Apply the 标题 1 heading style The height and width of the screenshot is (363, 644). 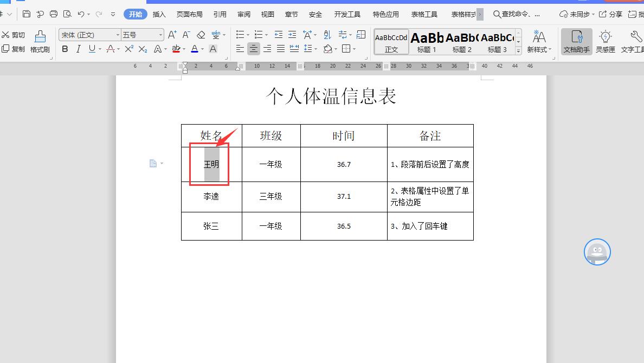pos(427,42)
